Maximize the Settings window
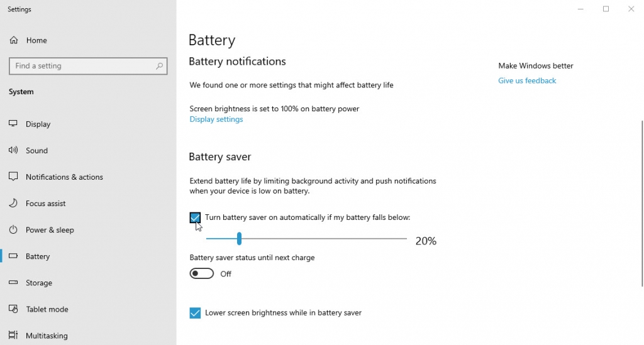644x345 pixels. (606, 9)
